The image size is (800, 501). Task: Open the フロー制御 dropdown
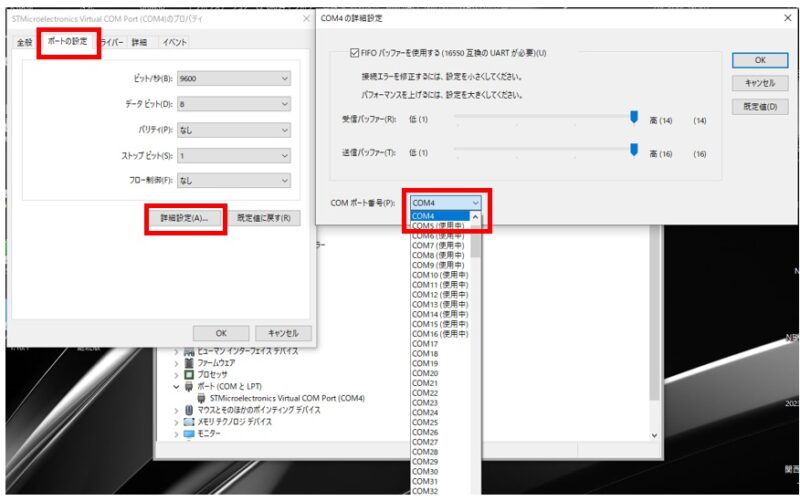[234, 180]
